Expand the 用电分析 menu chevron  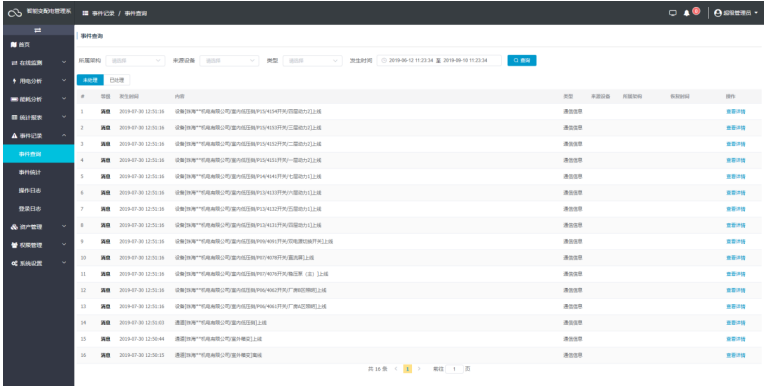click(64, 81)
